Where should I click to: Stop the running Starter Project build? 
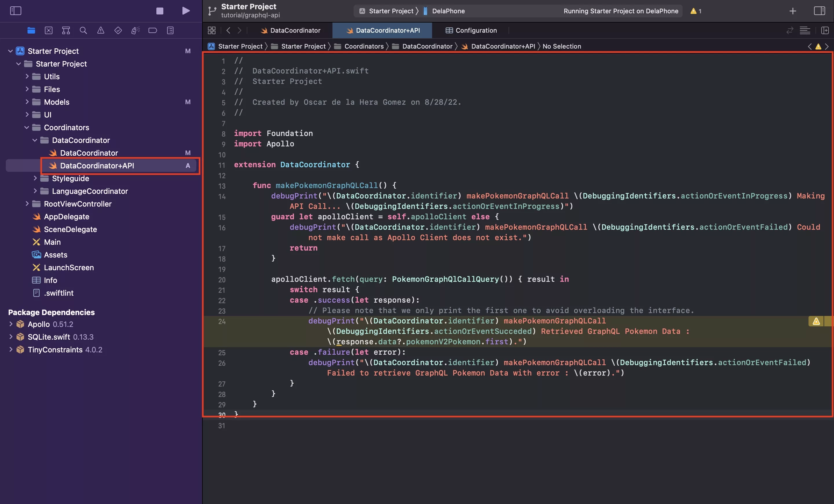coord(160,10)
